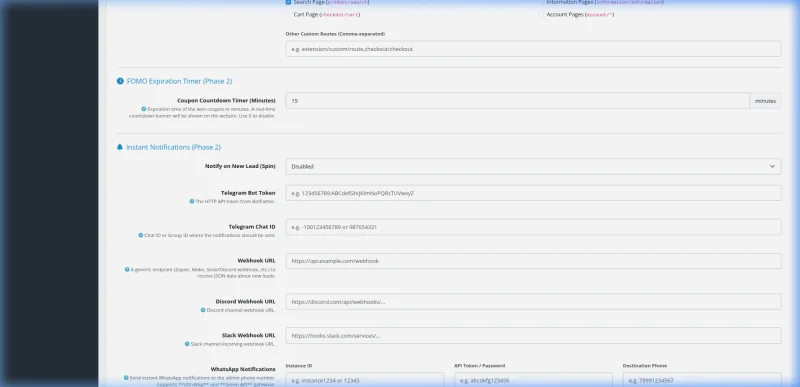Click the Slack Webhook URL field
Screen dimensions: 800x387
[533, 336]
